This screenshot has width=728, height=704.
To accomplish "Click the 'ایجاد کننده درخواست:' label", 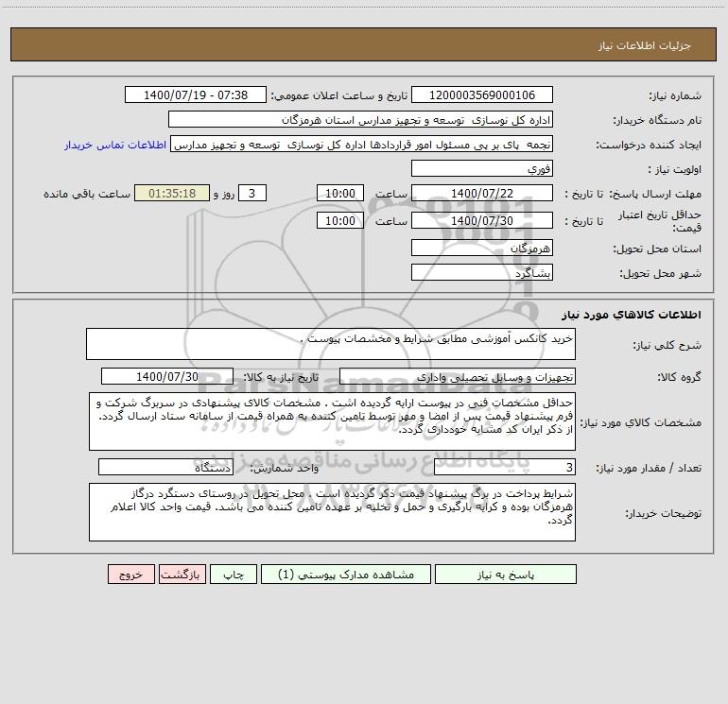I will 649,146.
